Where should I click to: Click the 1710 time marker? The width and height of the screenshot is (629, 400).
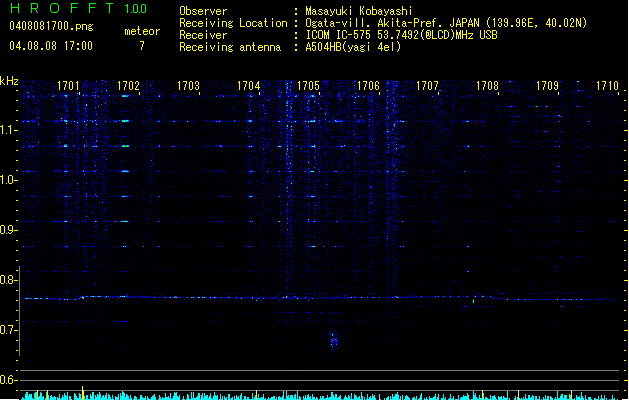(607, 86)
